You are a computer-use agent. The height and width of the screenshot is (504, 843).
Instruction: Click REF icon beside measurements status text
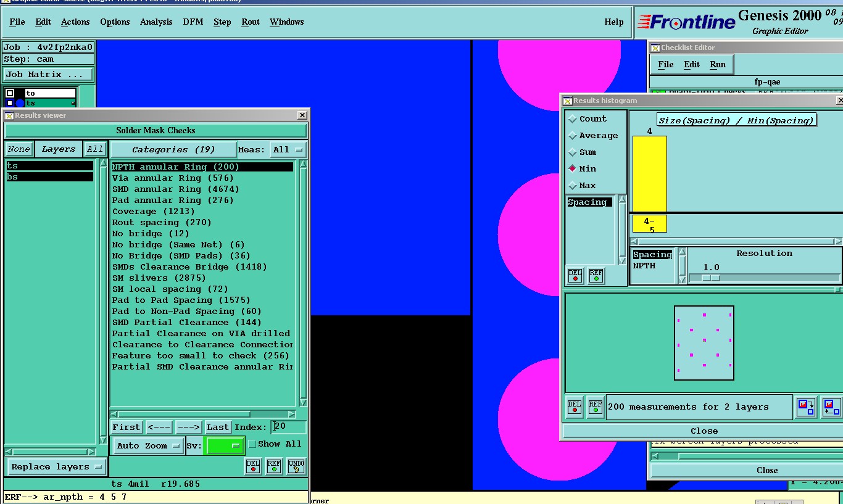click(596, 407)
